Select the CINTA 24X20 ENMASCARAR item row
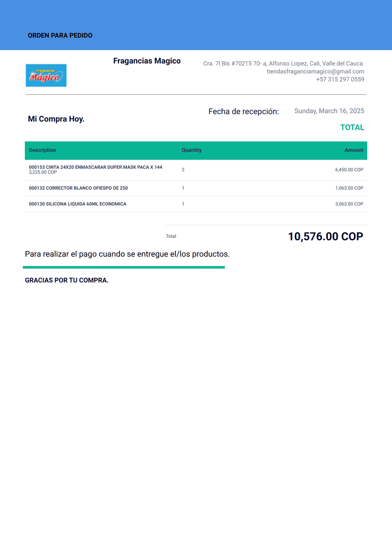Image resolution: width=392 pixels, height=555 pixels. pos(196,170)
